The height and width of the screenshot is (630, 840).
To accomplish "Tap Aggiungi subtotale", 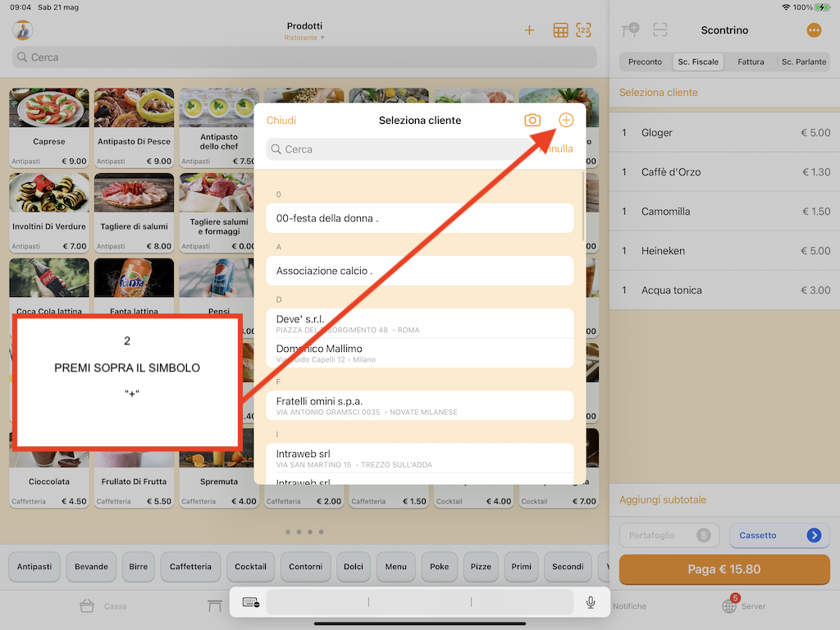I will 663,500.
